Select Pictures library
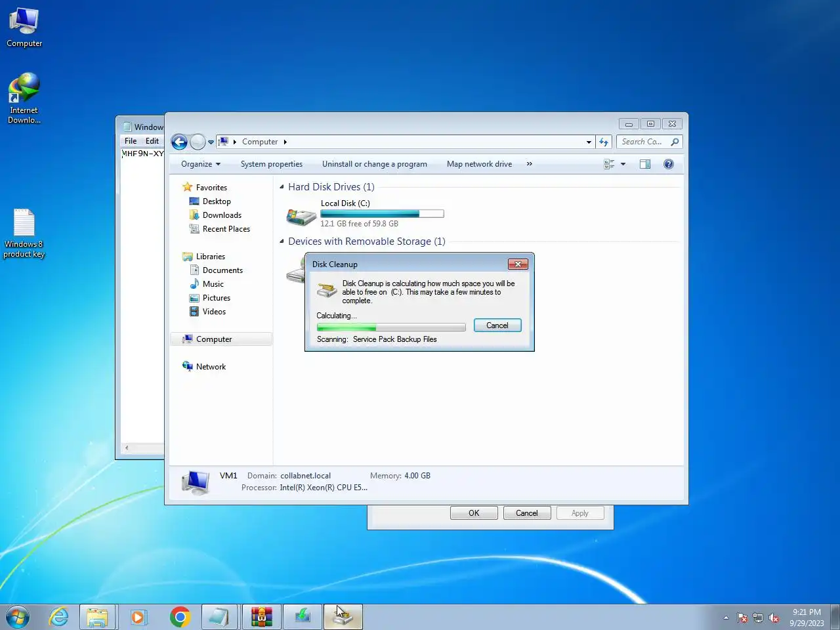 (217, 298)
